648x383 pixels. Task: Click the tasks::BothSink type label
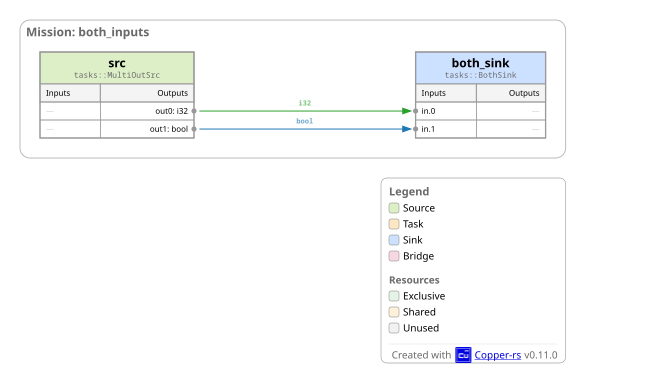pyautogui.click(x=480, y=75)
